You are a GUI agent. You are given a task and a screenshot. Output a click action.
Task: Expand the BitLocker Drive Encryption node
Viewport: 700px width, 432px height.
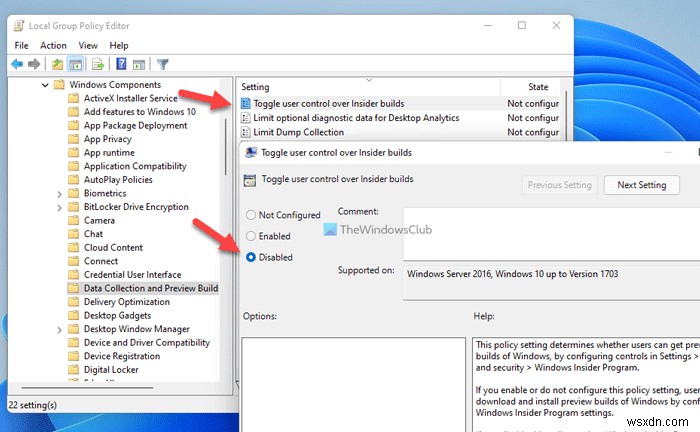pos(59,208)
